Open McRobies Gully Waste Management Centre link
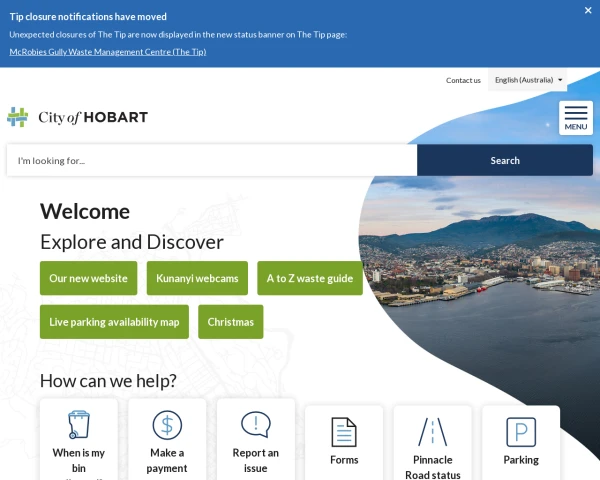The image size is (600, 480). [x=108, y=52]
